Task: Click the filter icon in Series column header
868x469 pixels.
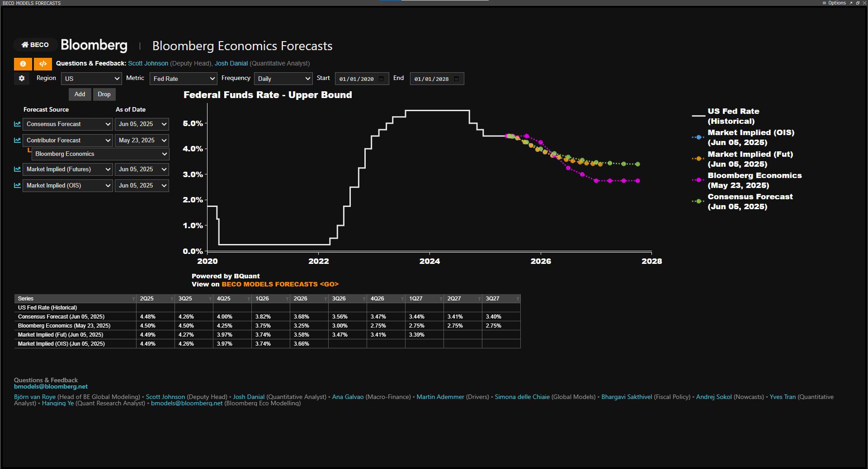Action: click(x=133, y=299)
